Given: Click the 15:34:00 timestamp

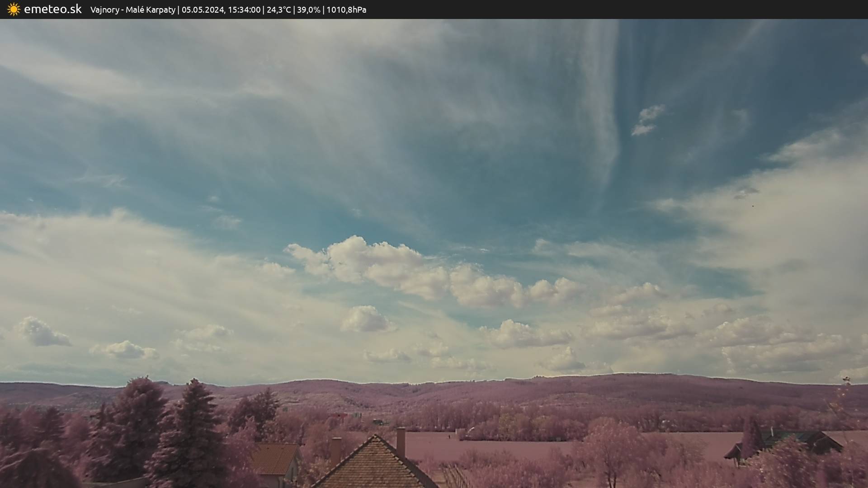Looking at the screenshot, I should [x=244, y=10].
